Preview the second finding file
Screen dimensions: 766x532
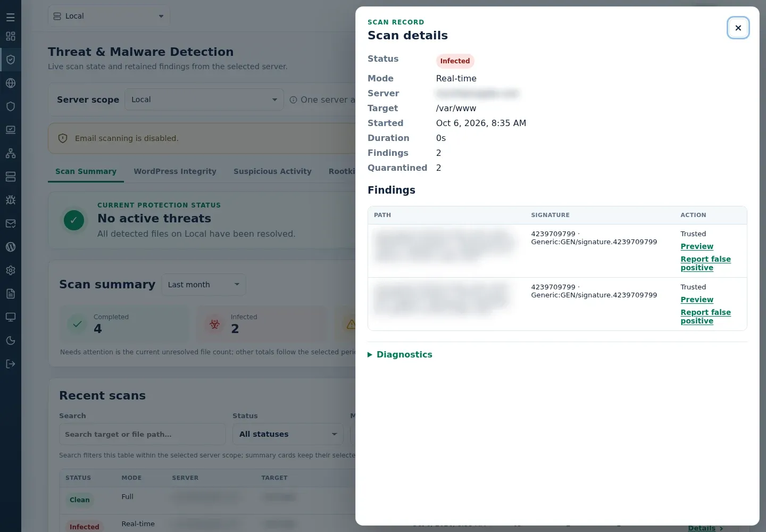point(697,300)
